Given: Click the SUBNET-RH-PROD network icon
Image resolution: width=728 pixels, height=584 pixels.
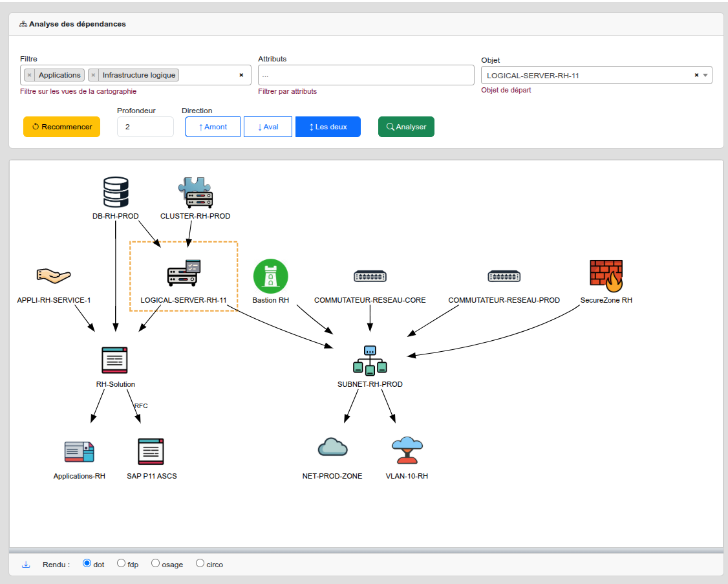Looking at the screenshot, I should coord(370,361).
